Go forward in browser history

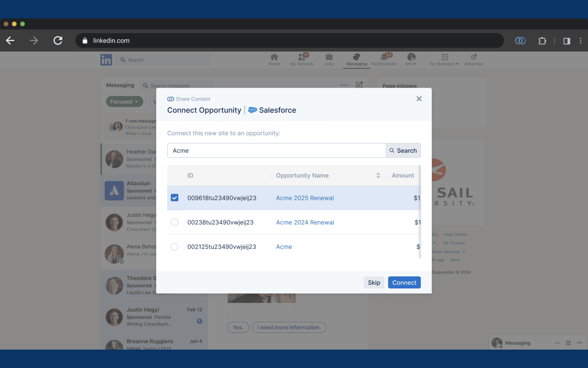point(34,40)
